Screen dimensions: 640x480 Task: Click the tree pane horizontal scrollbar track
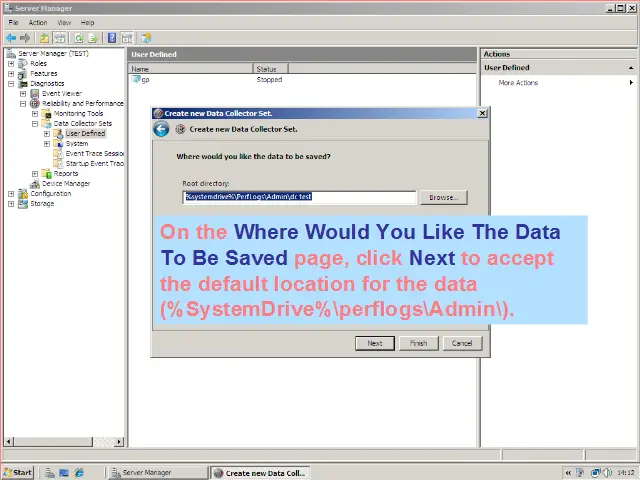click(x=103, y=442)
